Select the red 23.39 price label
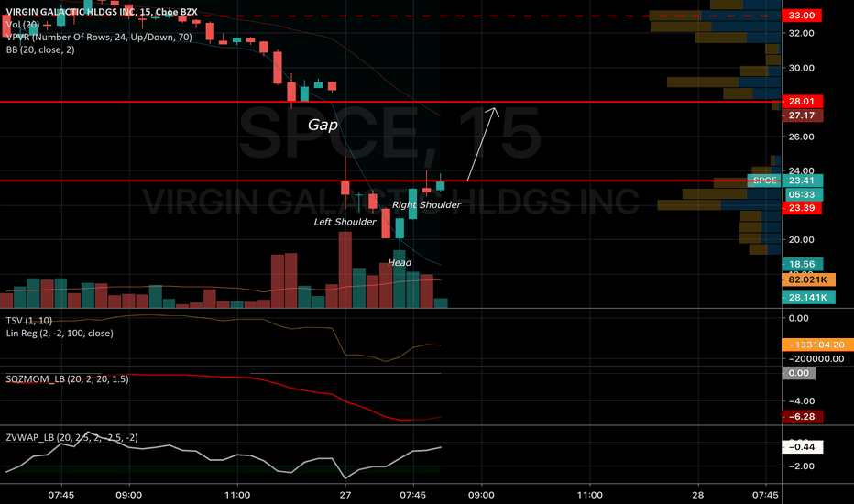Screen dimensions: 854x504 pos(802,208)
